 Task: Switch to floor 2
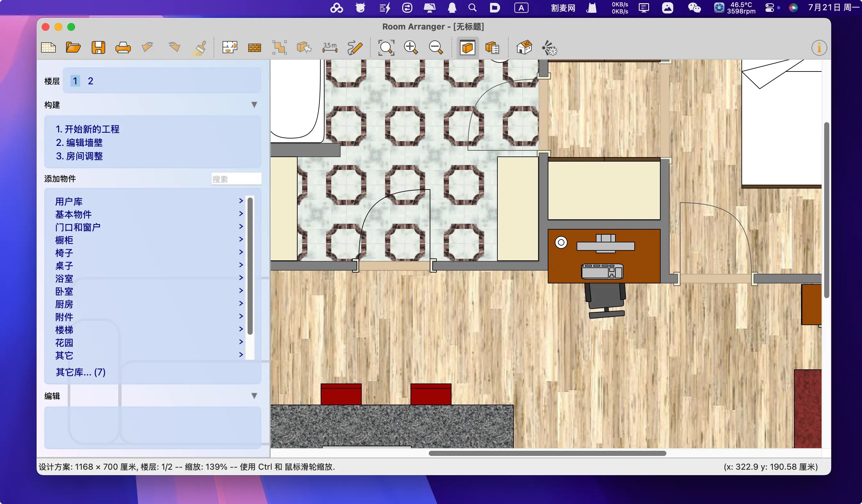click(x=90, y=81)
